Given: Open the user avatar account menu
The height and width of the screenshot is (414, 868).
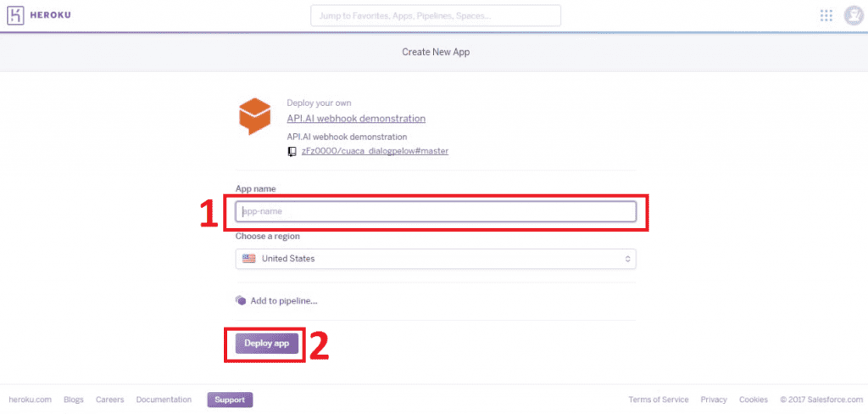Looking at the screenshot, I should click(x=853, y=15).
